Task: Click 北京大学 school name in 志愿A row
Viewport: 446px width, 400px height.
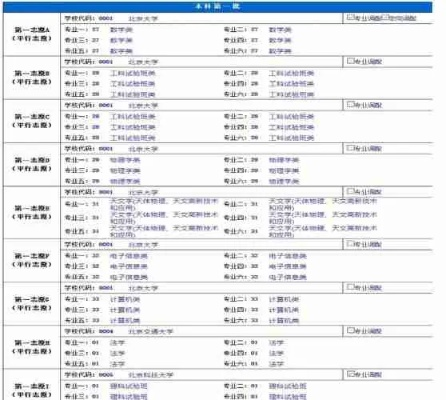Action: click(x=143, y=18)
